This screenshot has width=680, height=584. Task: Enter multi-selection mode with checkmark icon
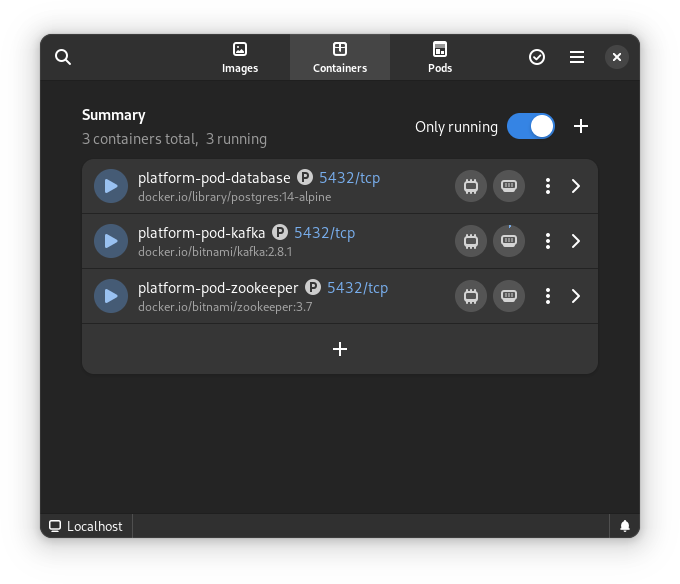coord(537,57)
